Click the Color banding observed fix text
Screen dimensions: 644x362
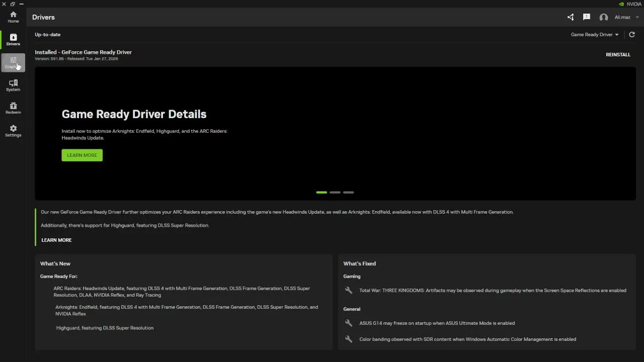point(467,339)
